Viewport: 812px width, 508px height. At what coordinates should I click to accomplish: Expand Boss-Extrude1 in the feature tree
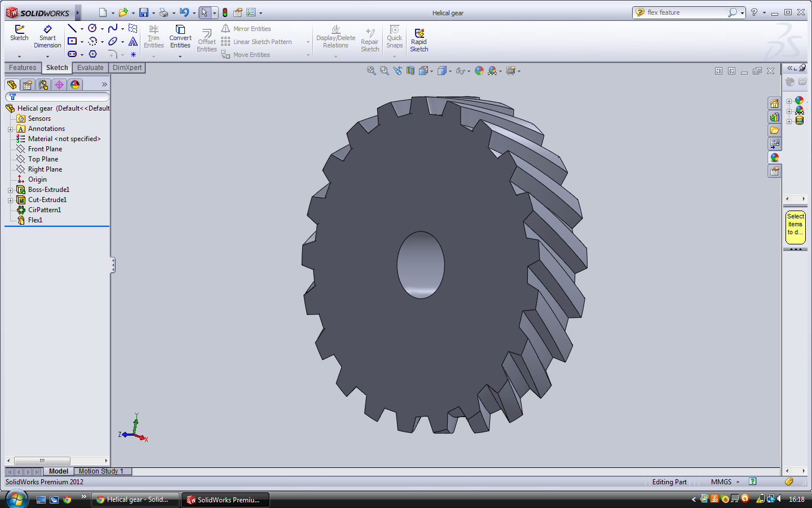10,190
